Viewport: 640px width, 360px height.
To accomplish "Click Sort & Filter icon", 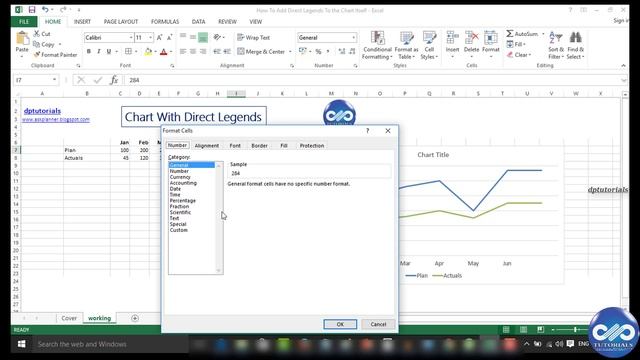I will coord(556,38).
